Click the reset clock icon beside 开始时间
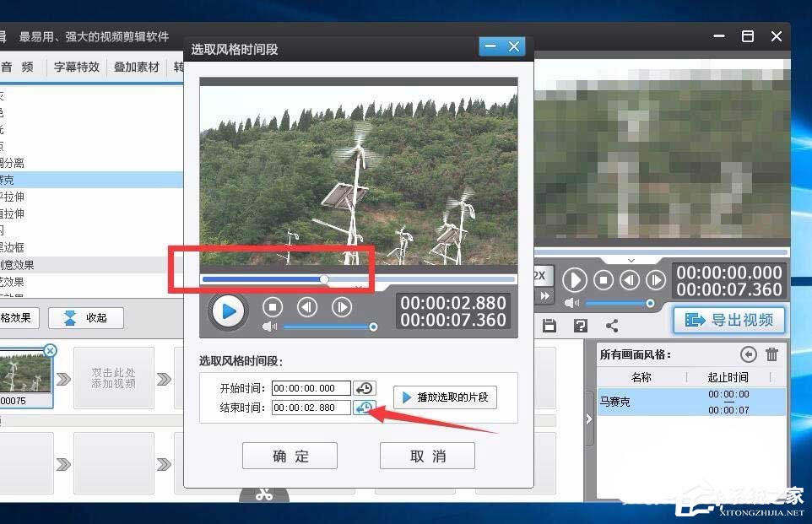812x524 pixels. tap(365, 387)
